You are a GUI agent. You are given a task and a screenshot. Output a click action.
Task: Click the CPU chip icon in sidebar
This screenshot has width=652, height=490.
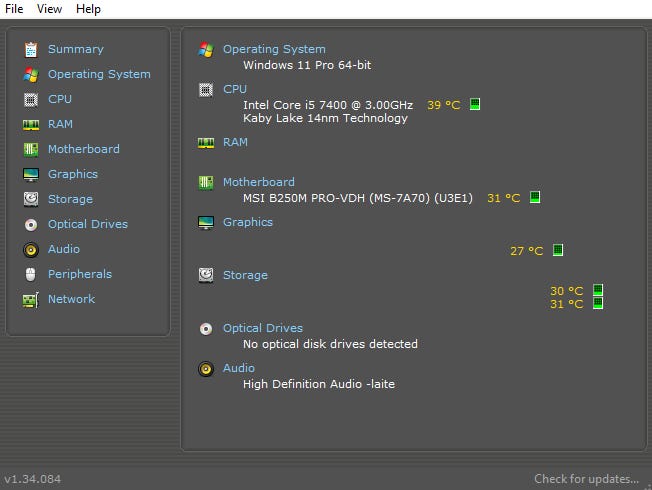pos(31,100)
